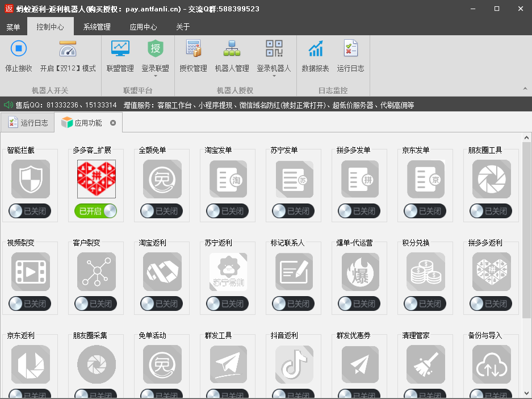Toggle the 智能拦截 switch on
Image resolution: width=532 pixels, height=399 pixels.
pyautogui.click(x=30, y=211)
